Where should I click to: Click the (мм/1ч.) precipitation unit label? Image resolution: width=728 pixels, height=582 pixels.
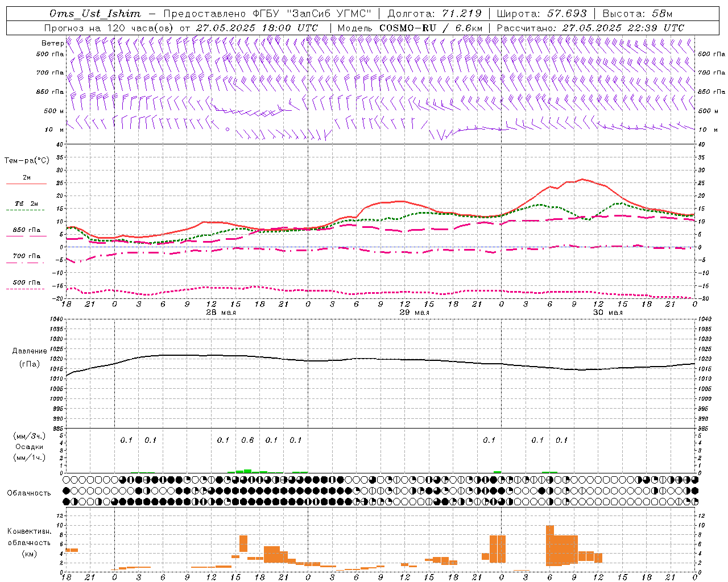click(x=30, y=458)
